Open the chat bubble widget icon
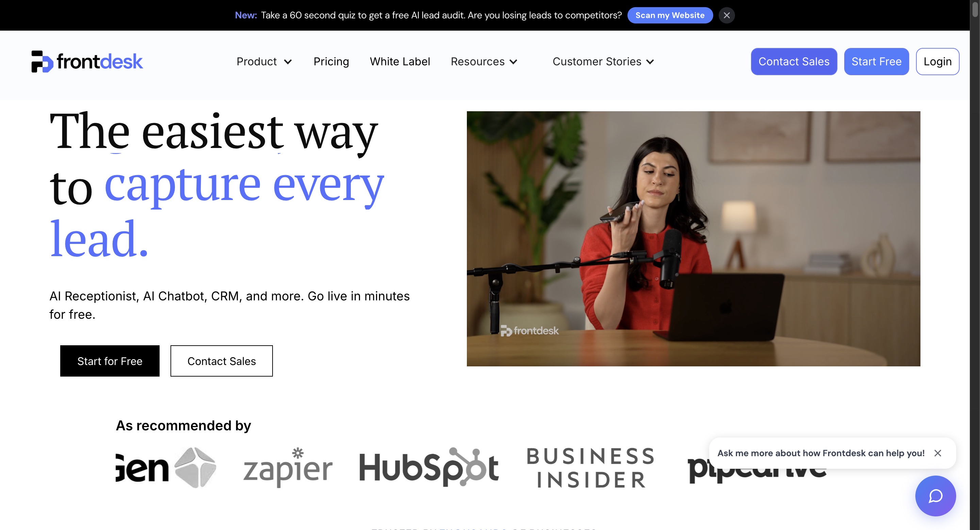The image size is (980, 530). point(935,496)
